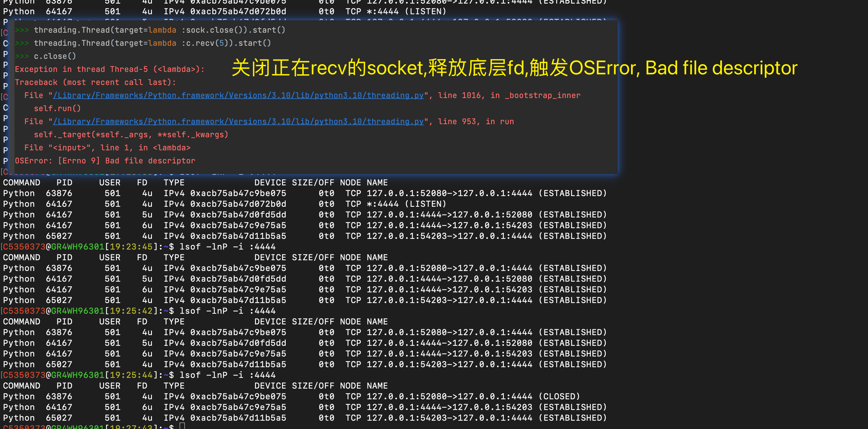Click the yellow Chinese annotation text
This screenshot has height=429, width=868.
[514, 68]
